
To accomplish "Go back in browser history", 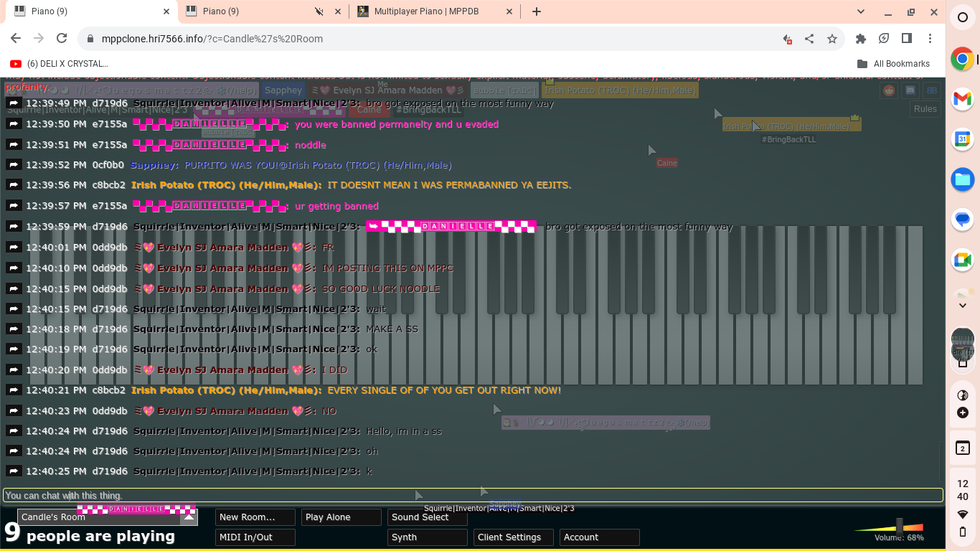I will point(16,39).
